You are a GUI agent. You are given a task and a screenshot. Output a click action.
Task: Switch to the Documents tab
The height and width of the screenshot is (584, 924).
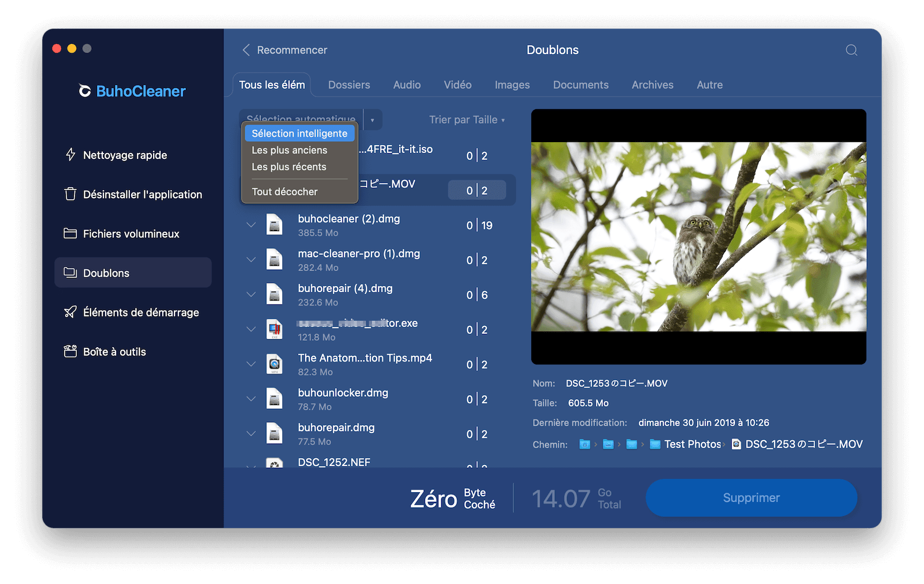click(580, 85)
